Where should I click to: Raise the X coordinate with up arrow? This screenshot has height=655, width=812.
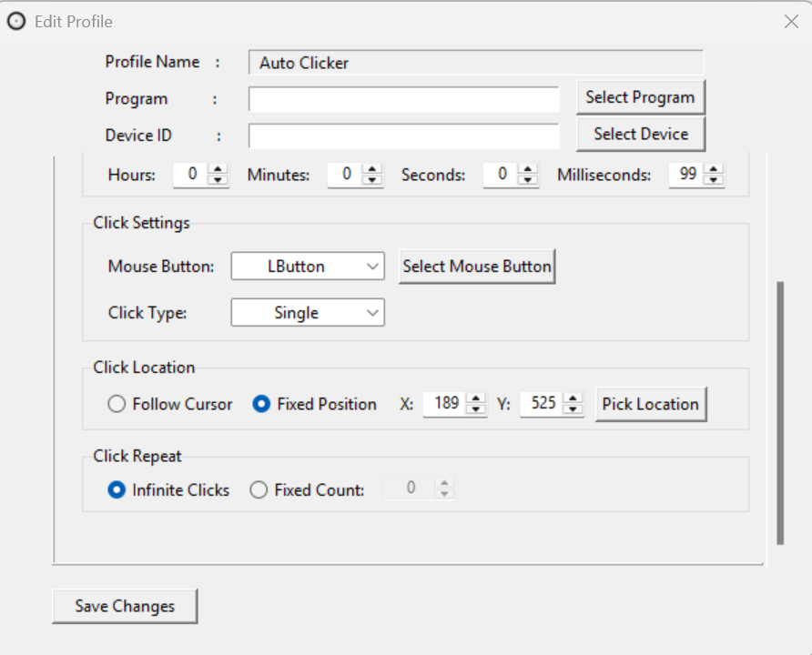tap(475, 398)
